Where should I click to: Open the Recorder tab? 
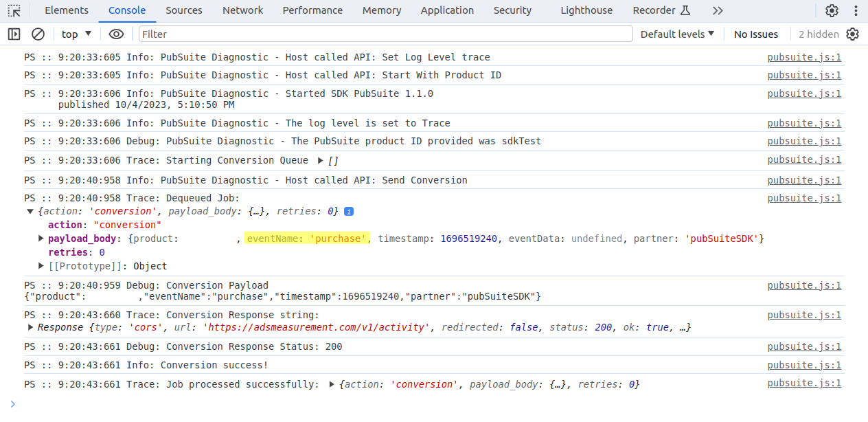point(662,10)
